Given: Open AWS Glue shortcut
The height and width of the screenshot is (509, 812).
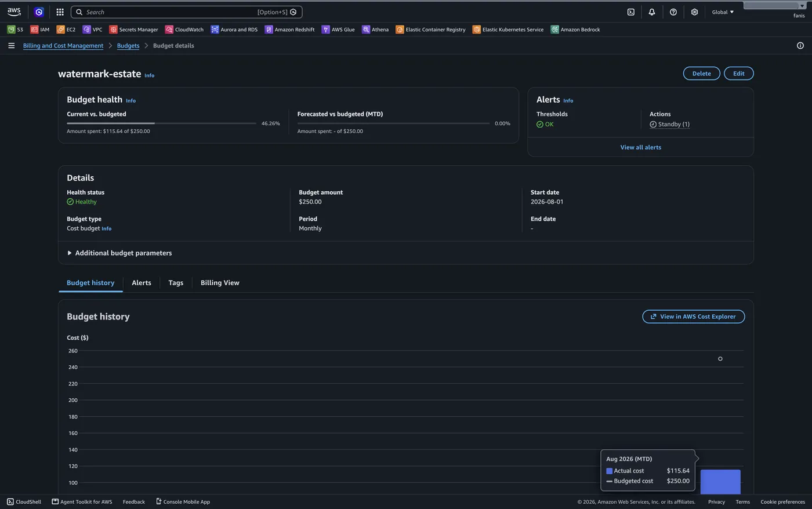Looking at the screenshot, I should 338,30.
